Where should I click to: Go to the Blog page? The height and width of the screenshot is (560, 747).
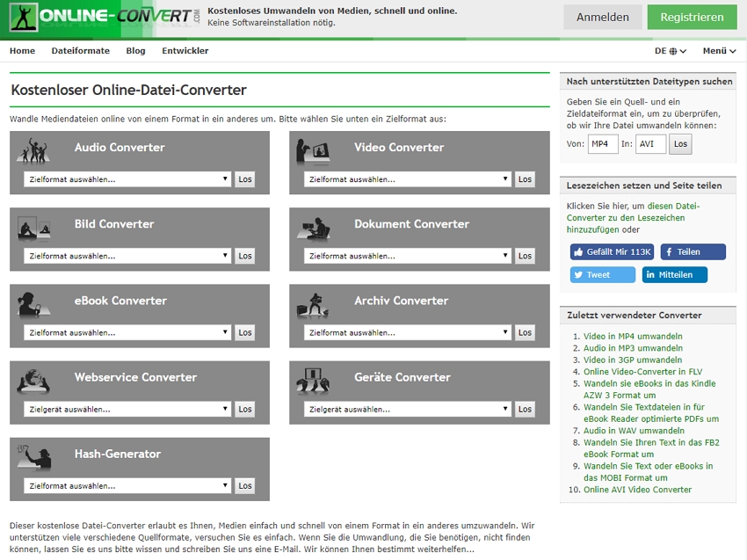point(135,51)
